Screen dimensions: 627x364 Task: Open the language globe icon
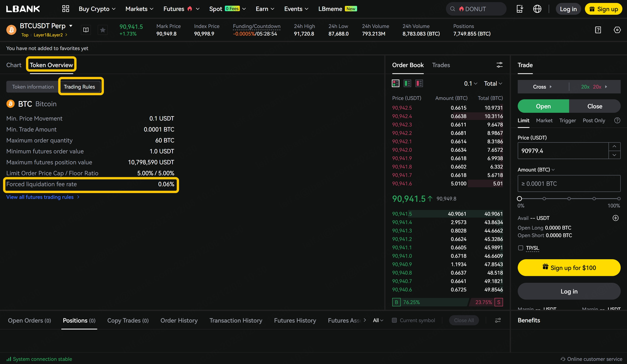point(537,9)
